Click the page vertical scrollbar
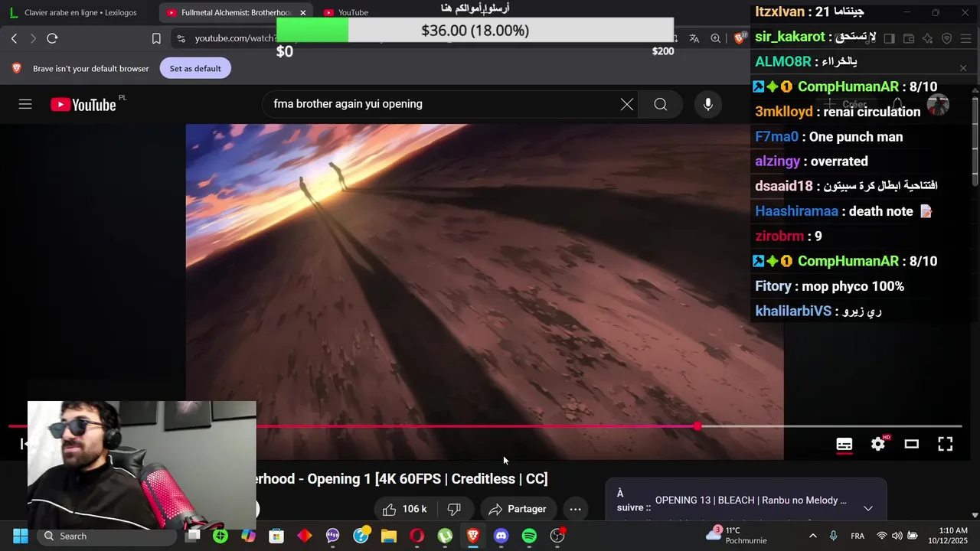980x551 pixels. [x=975, y=142]
